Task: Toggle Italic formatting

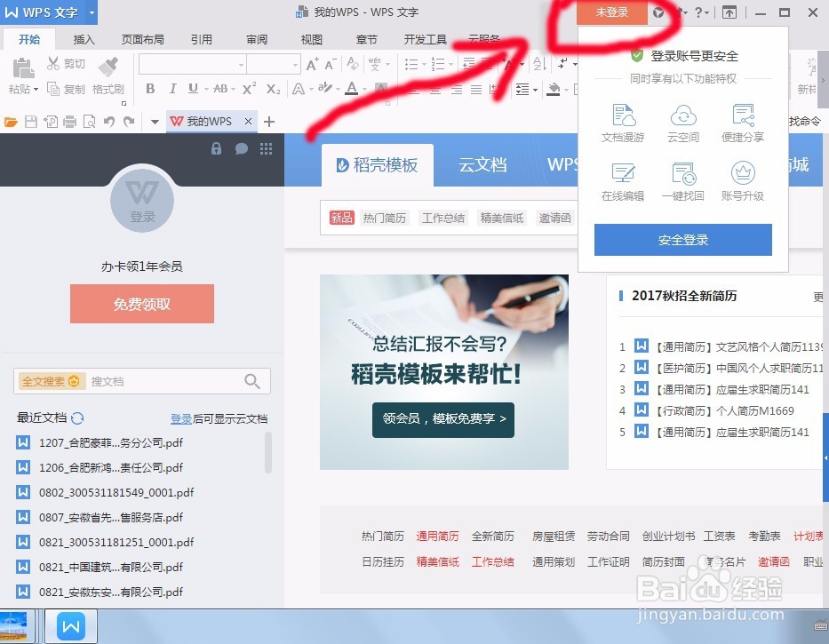Action: click(x=172, y=88)
